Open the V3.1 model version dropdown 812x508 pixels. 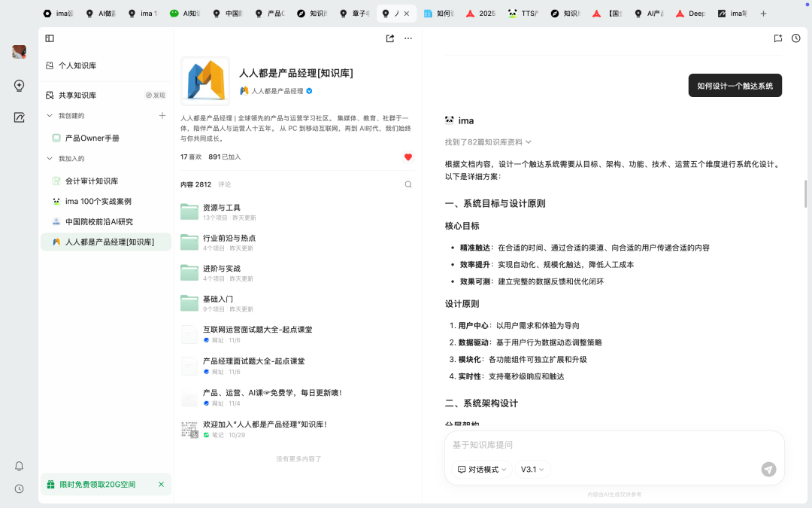tap(532, 469)
